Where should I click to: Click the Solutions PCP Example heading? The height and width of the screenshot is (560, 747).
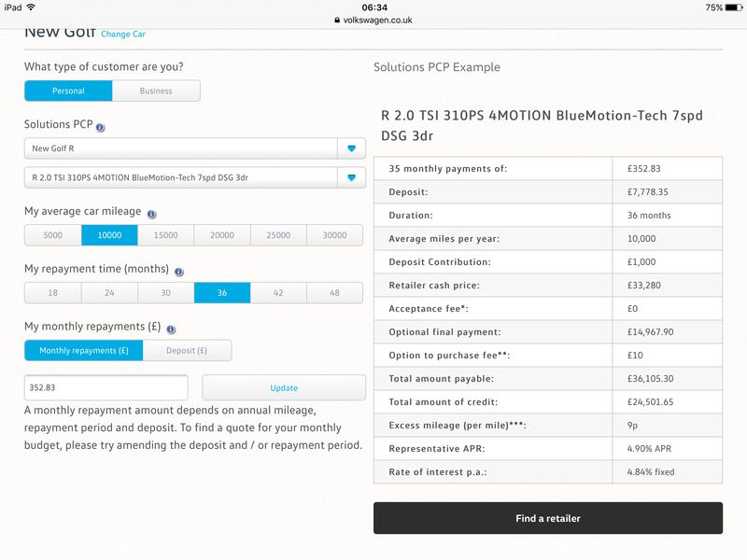(x=437, y=67)
